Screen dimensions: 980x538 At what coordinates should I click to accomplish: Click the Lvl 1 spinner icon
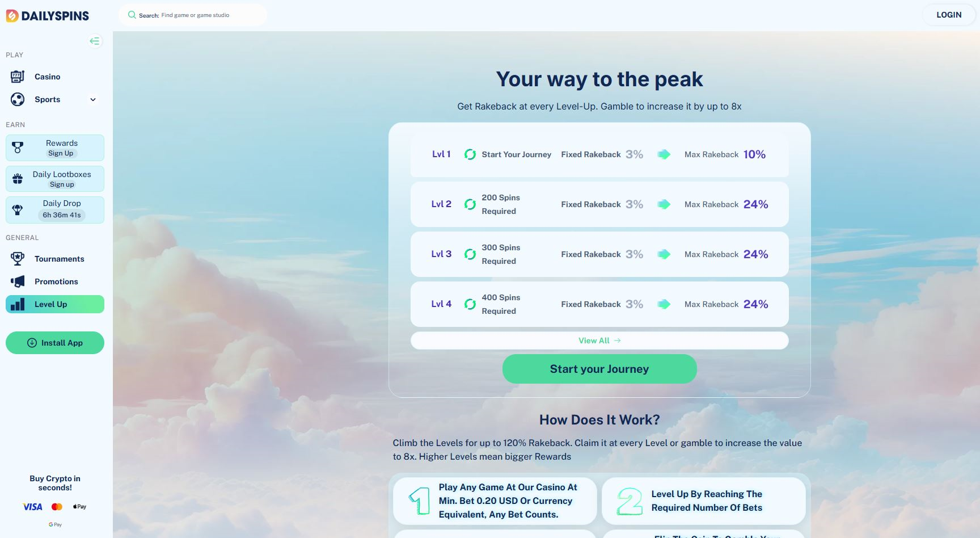pyautogui.click(x=470, y=154)
